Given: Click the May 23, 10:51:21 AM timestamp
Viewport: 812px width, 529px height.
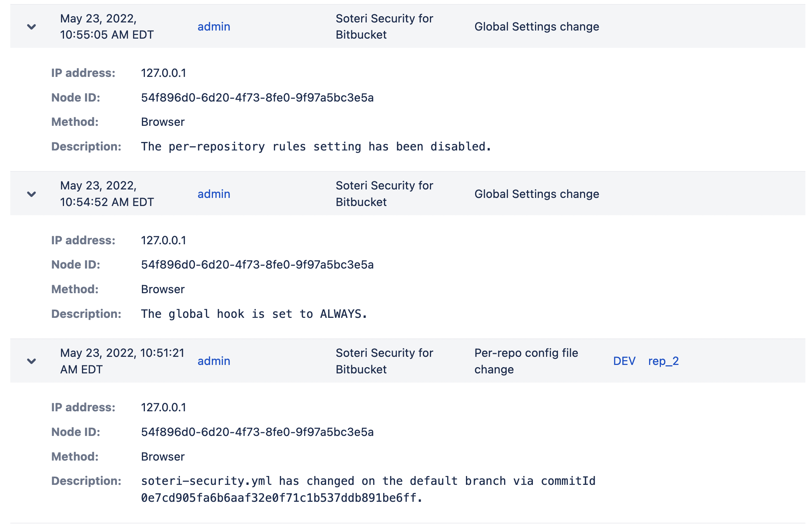Looking at the screenshot, I should pyautogui.click(x=122, y=361).
